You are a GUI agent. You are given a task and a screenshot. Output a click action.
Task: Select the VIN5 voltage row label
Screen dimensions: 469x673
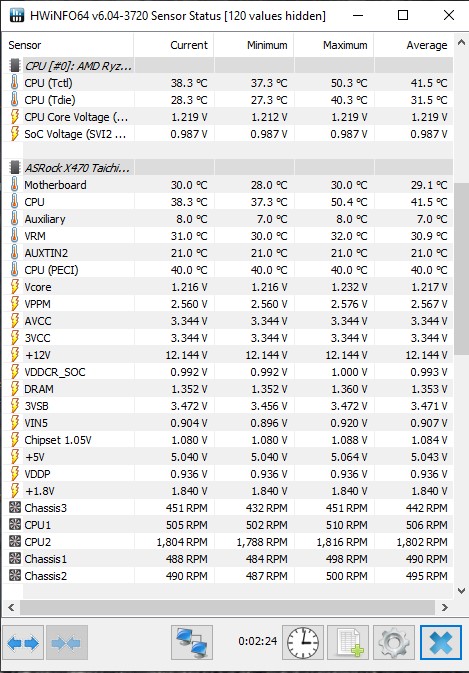point(36,423)
